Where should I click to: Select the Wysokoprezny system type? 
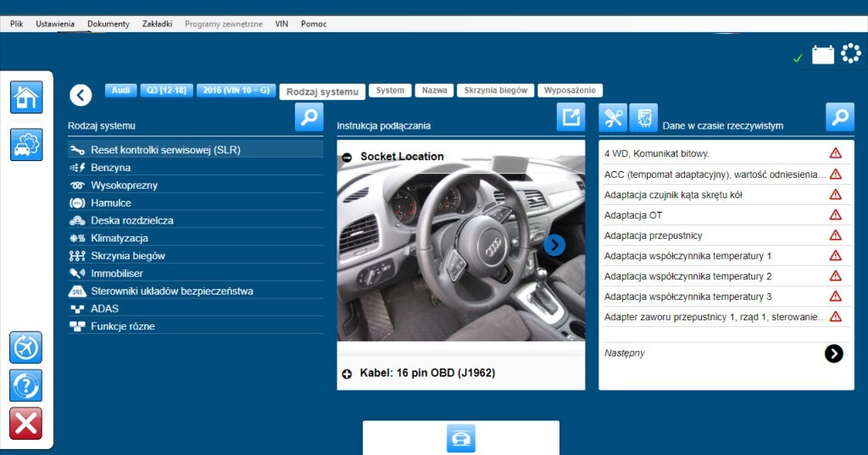click(196, 185)
